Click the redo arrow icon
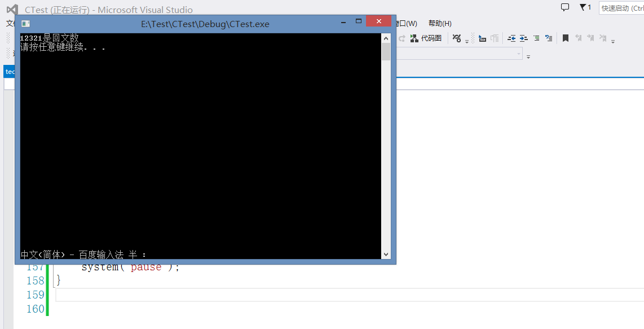The width and height of the screenshot is (644, 329). pos(402,38)
